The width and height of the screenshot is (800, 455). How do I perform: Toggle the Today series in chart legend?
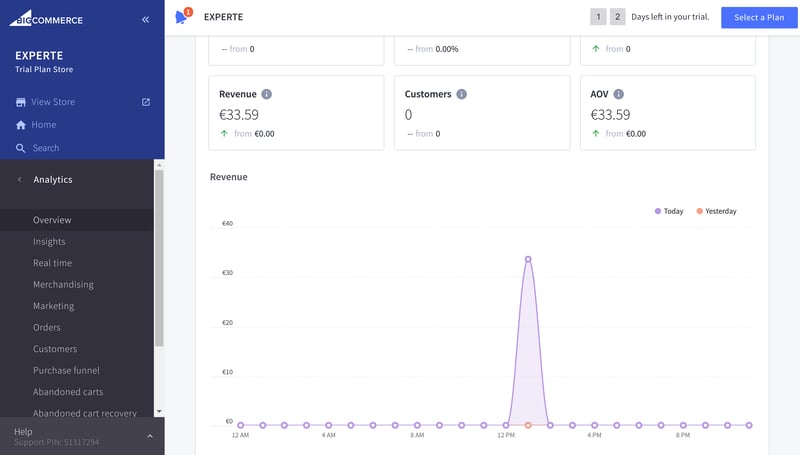(669, 211)
